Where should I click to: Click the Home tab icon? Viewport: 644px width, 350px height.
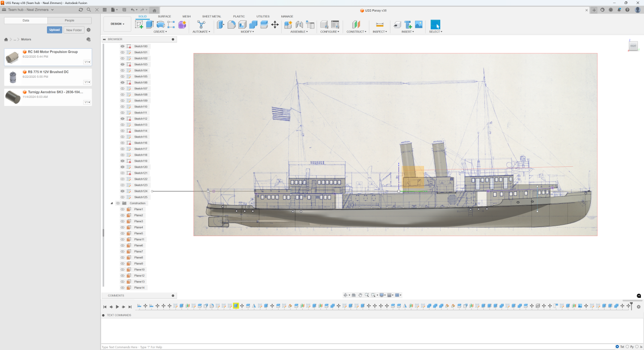[x=154, y=10]
